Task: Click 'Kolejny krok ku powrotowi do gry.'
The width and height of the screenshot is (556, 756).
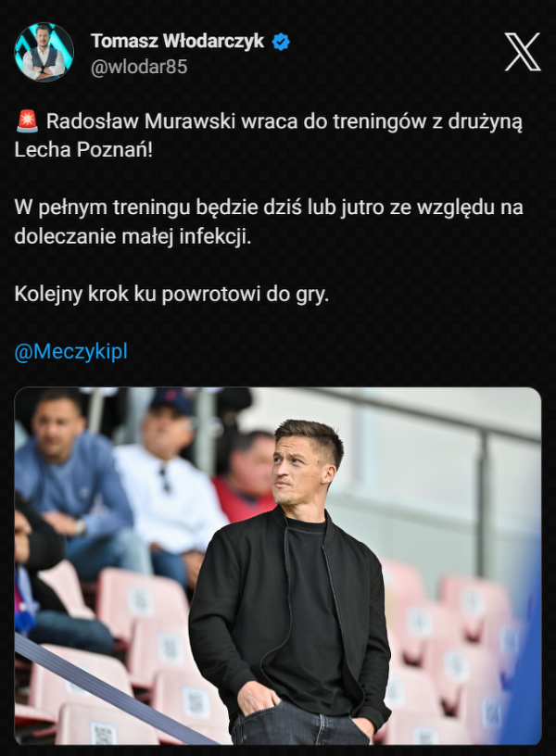Action: click(171, 294)
